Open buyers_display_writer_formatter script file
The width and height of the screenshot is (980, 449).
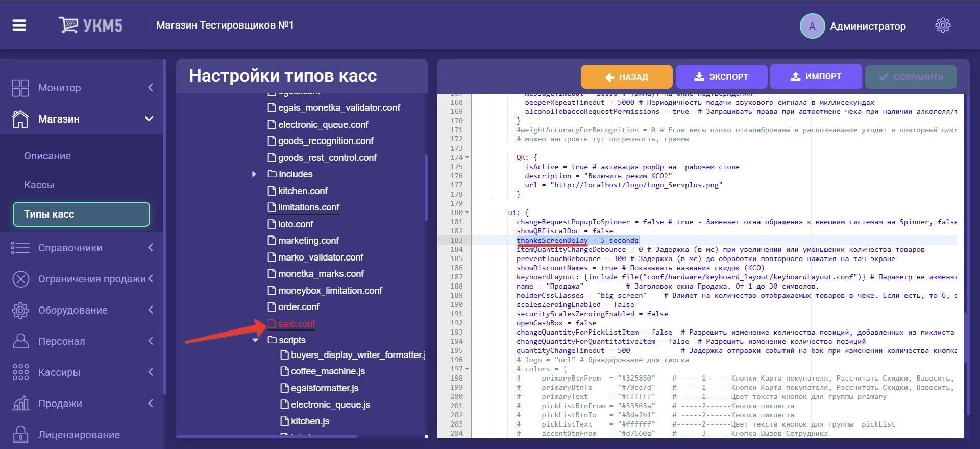coord(357,355)
